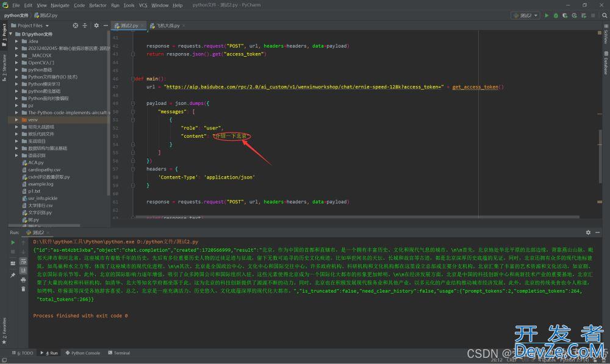Switch to the 飞机大战.py editor tab
The height and width of the screenshot is (364, 610).
[168, 26]
